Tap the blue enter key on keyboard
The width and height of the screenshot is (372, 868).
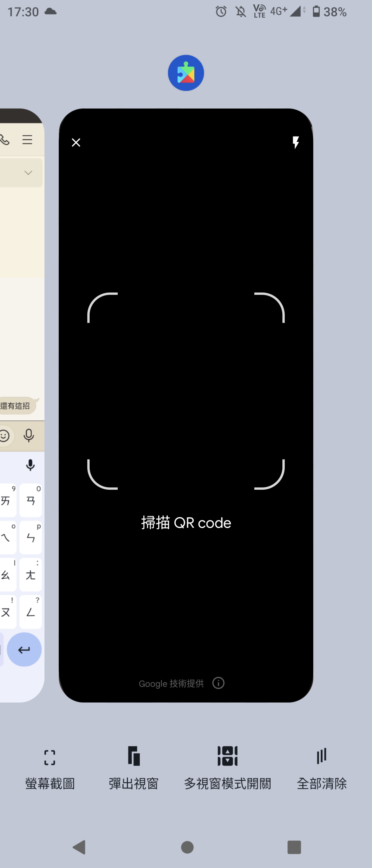(24, 649)
